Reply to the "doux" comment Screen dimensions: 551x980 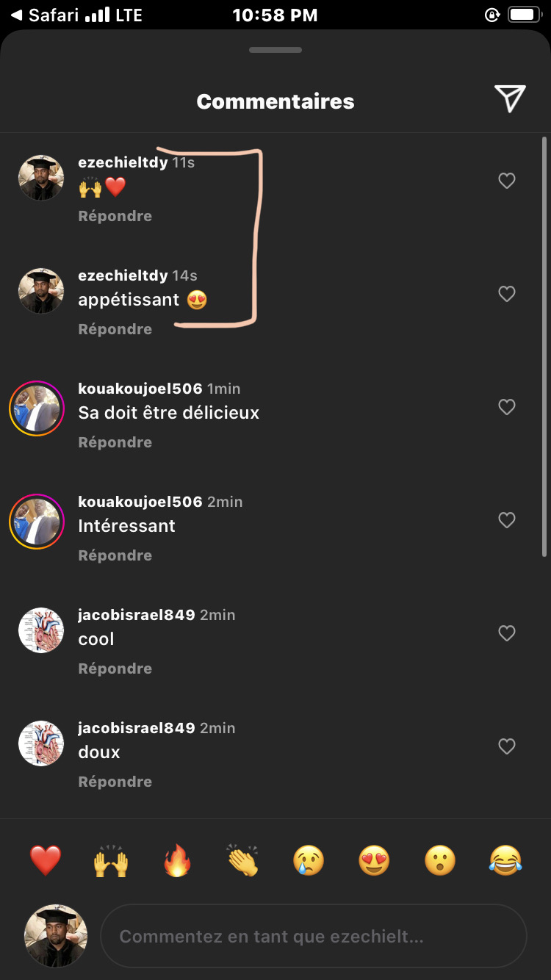click(115, 782)
